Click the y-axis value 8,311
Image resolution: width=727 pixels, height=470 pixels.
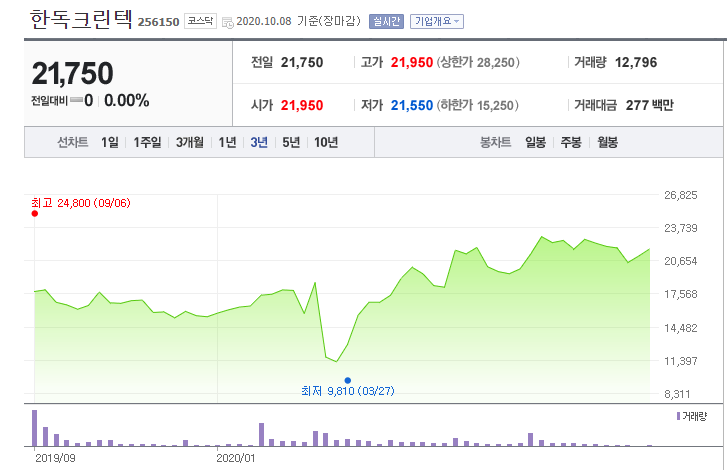click(677, 394)
